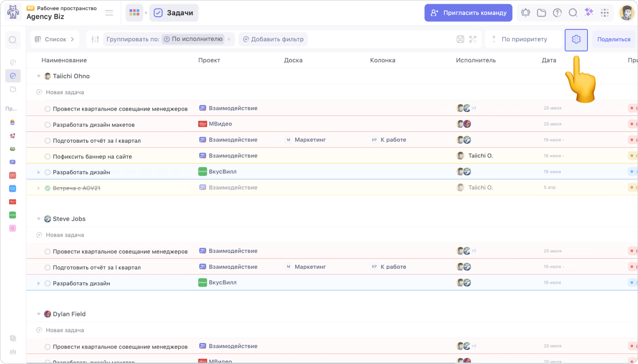Click the fullscreen expand arrows icon
Viewport: 638px width, 364px height.
coord(473,40)
